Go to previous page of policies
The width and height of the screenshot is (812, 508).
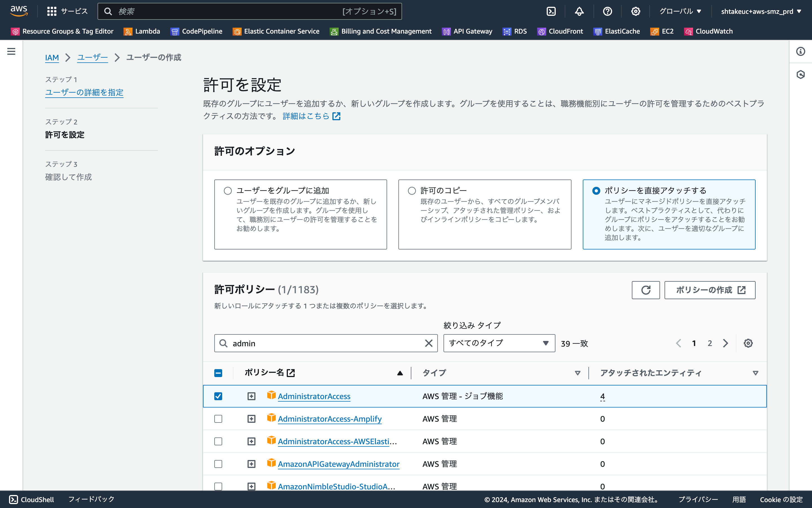coord(678,343)
